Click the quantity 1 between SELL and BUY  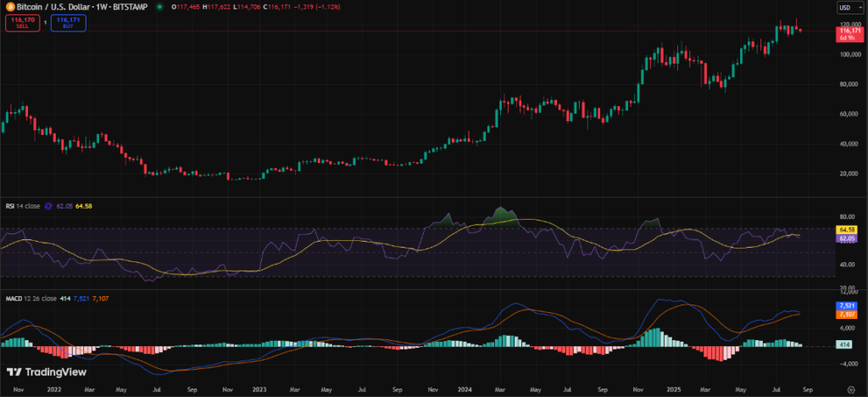(x=46, y=24)
